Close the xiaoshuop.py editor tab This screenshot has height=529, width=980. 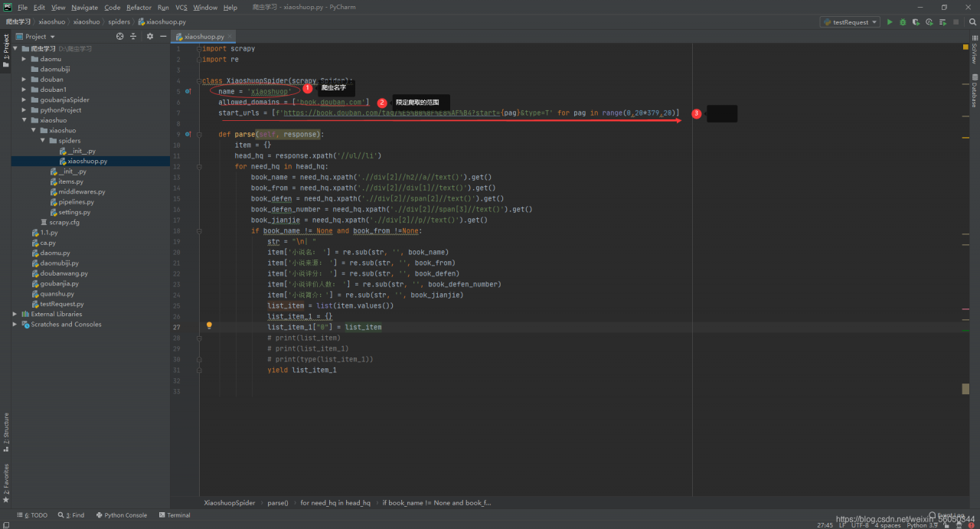[230, 36]
